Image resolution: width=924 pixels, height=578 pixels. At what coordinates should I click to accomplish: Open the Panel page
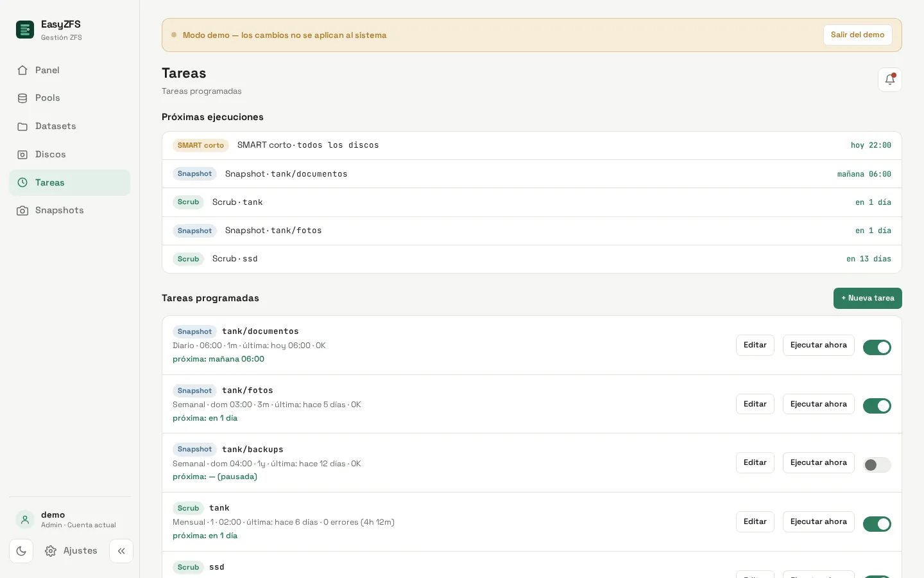click(x=69, y=70)
